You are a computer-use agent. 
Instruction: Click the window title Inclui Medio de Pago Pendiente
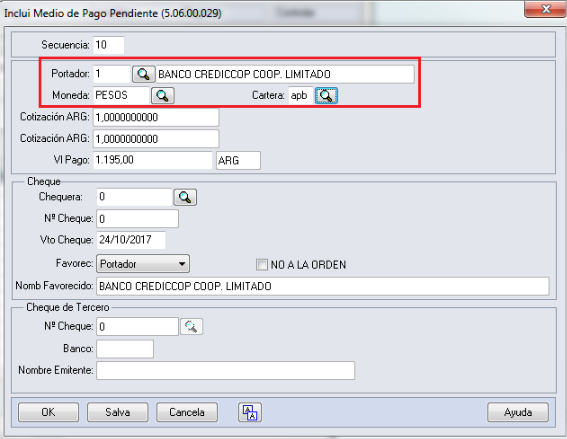pos(112,13)
